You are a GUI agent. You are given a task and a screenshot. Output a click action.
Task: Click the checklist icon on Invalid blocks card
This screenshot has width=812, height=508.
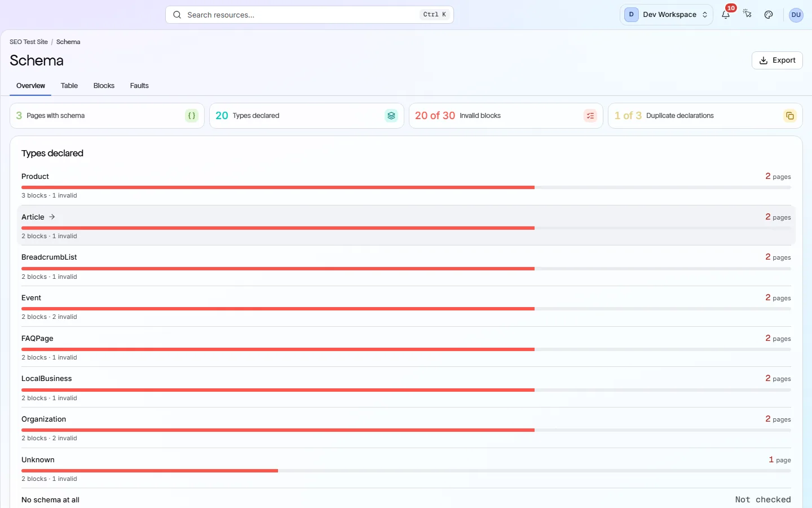tap(590, 116)
